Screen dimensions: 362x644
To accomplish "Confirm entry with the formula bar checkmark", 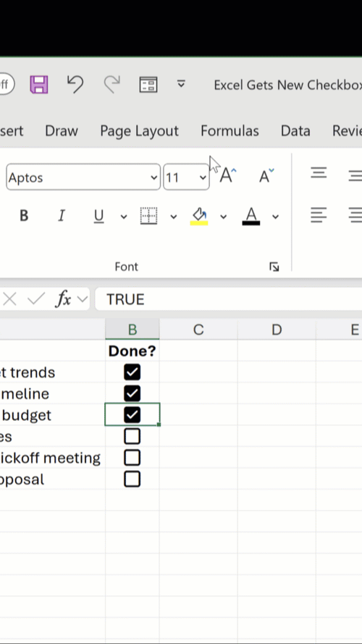I will pos(36,299).
